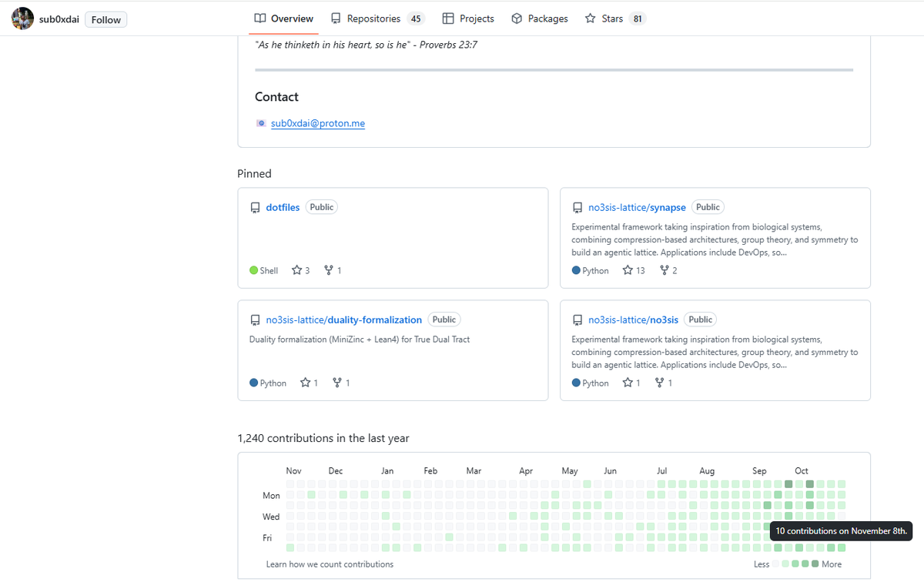The width and height of the screenshot is (924, 582).
Task: Open the Projects tab
Action: pos(468,18)
